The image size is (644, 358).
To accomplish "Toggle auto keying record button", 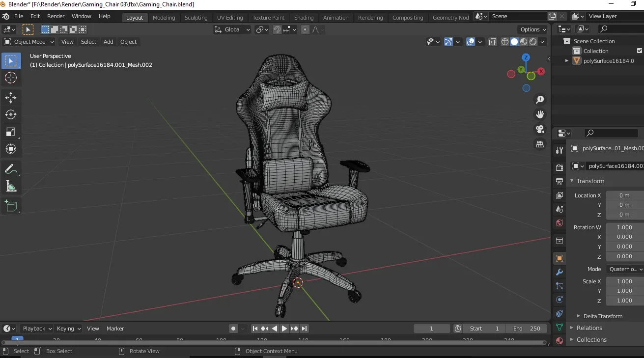I will click(233, 329).
